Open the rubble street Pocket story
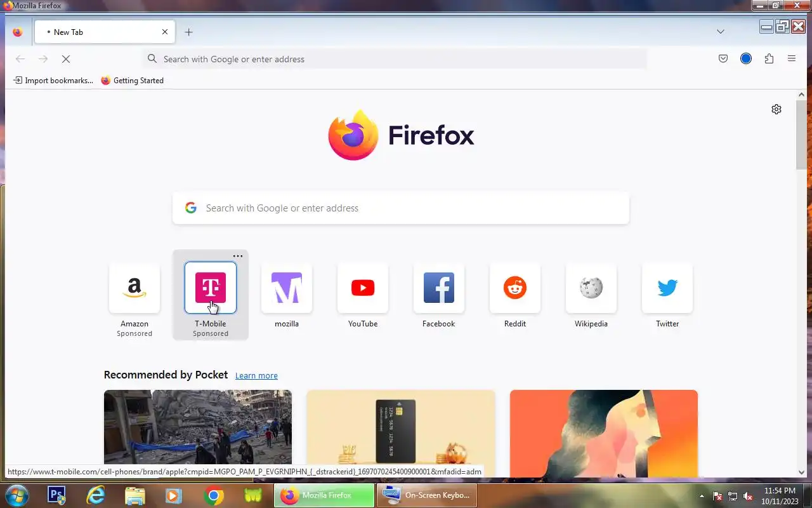Viewport: 812px width, 508px height. (x=198, y=434)
